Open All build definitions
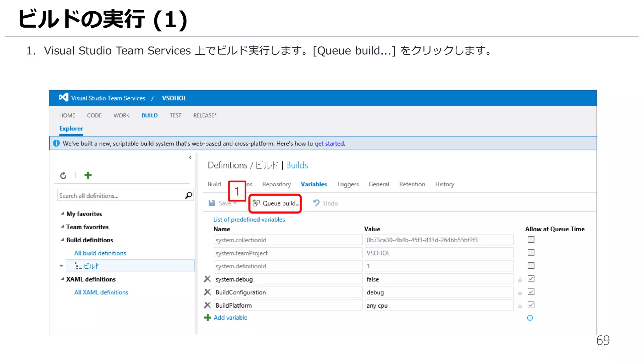This screenshot has height=362, width=644. pyautogui.click(x=100, y=253)
